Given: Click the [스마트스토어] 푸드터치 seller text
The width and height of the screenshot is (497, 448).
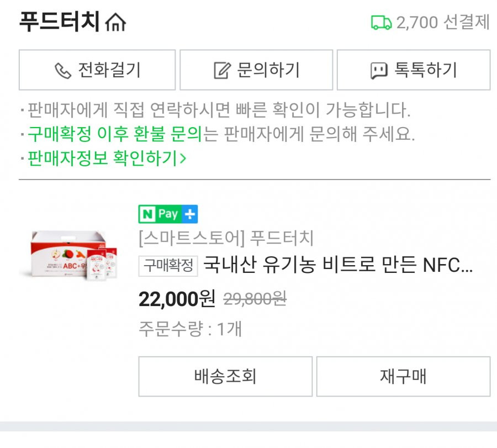Looking at the screenshot, I should point(226,239).
